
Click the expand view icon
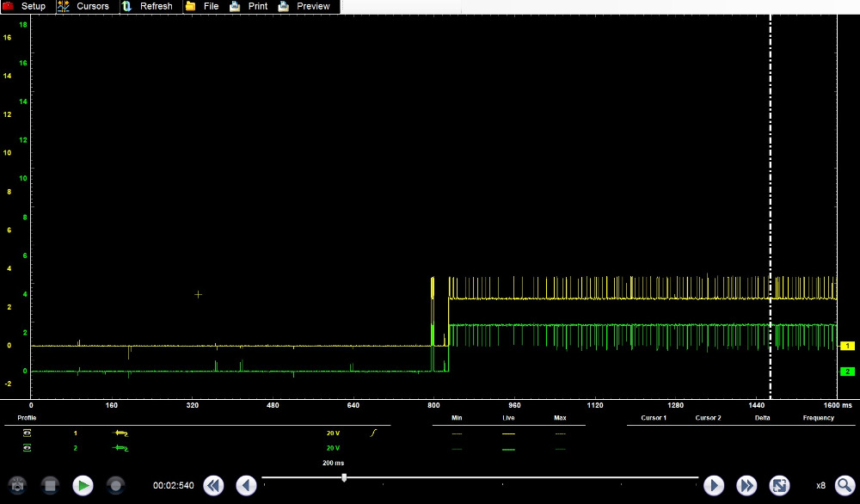[x=779, y=485]
